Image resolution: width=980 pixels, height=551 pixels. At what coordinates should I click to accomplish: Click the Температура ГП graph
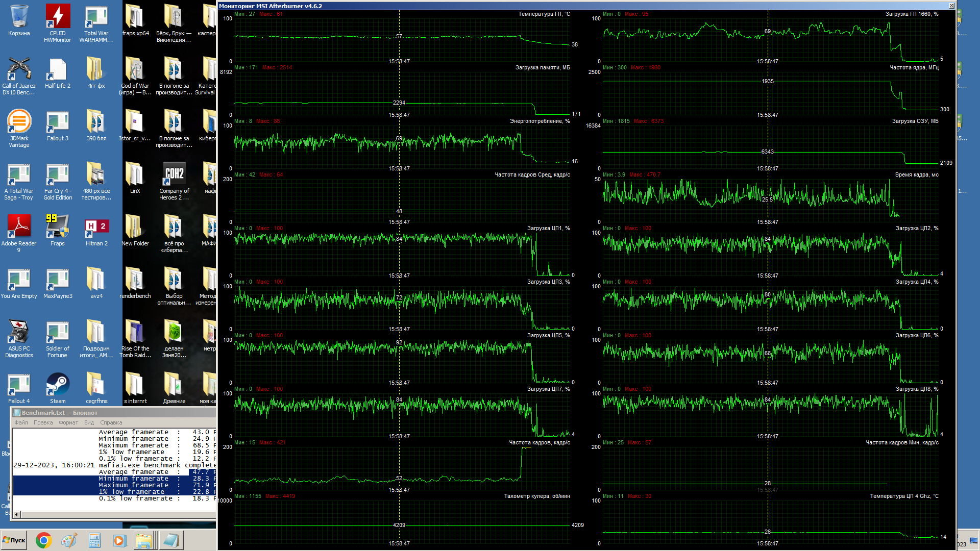click(402, 39)
